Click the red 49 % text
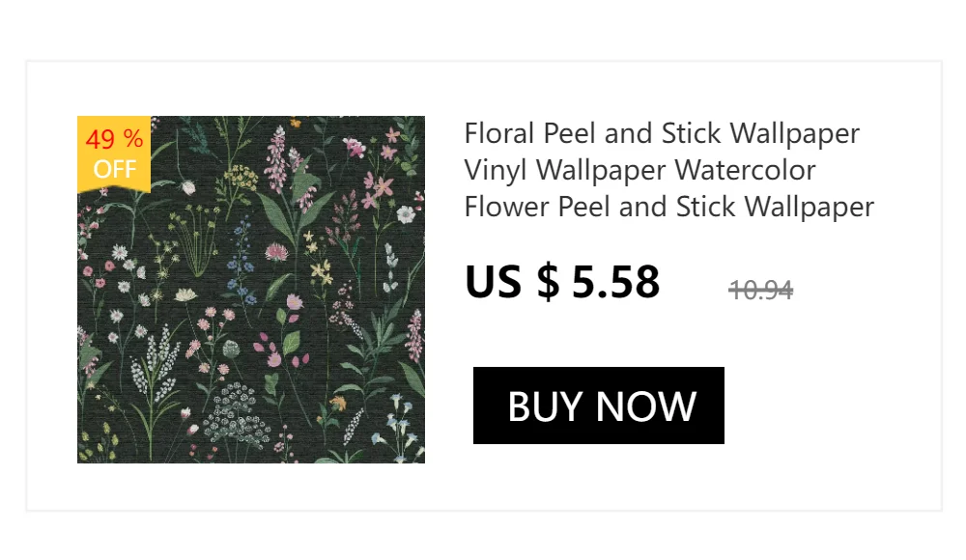 [115, 139]
